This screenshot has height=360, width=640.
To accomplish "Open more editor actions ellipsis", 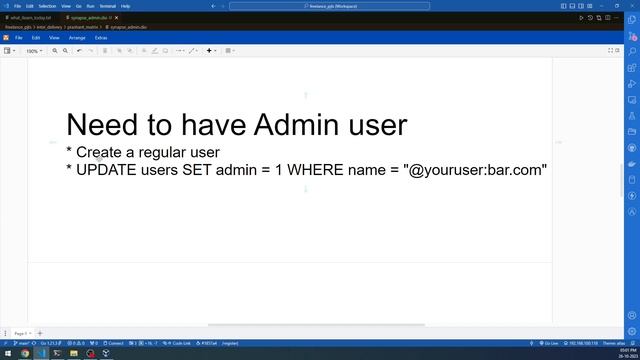I will (x=616, y=18).
